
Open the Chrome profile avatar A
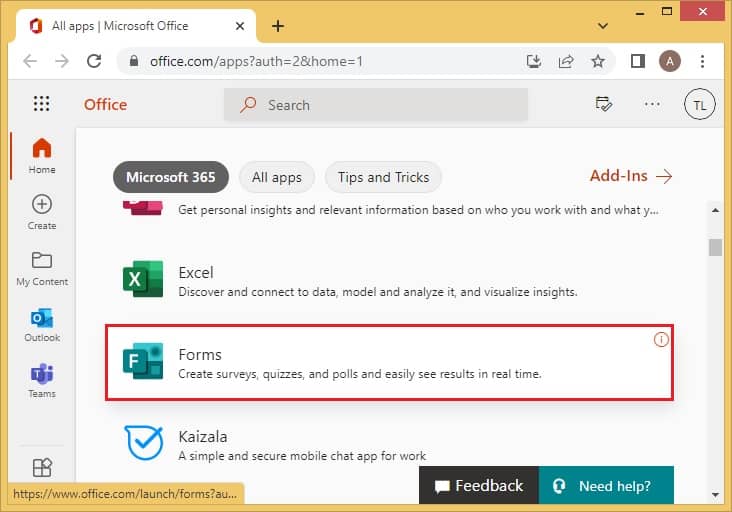coord(669,61)
